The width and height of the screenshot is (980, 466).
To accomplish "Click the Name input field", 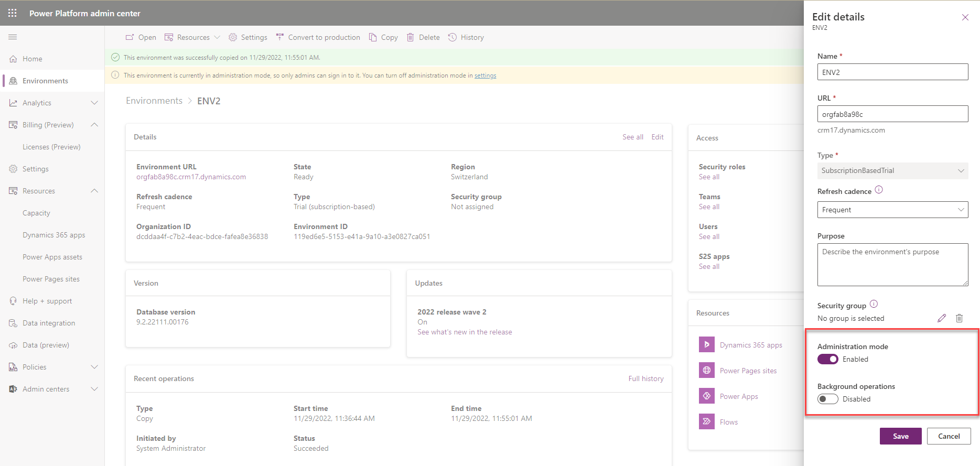I will pyautogui.click(x=892, y=72).
